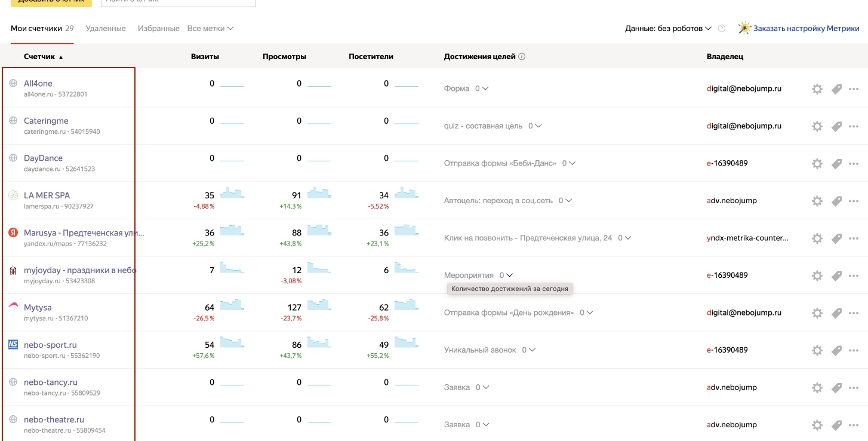Click settings gear for nebo-theatre.ru counter
This screenshot has height=441, width=868.
tap(817, 425)
